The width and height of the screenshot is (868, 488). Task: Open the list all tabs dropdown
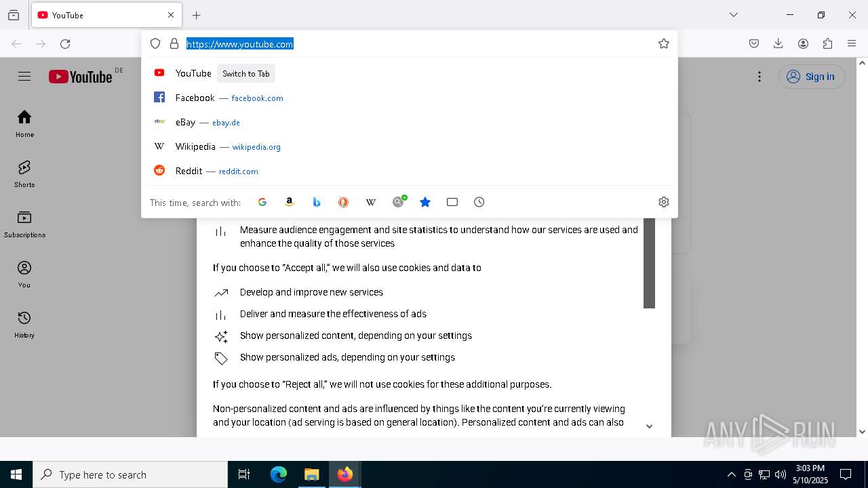coord(734,15)
